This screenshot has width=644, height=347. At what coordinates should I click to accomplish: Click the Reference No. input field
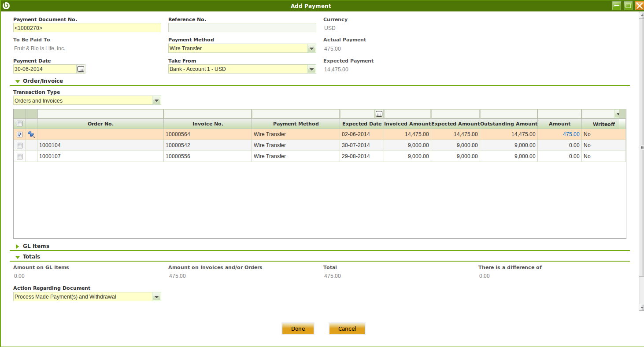coord(242,28)
